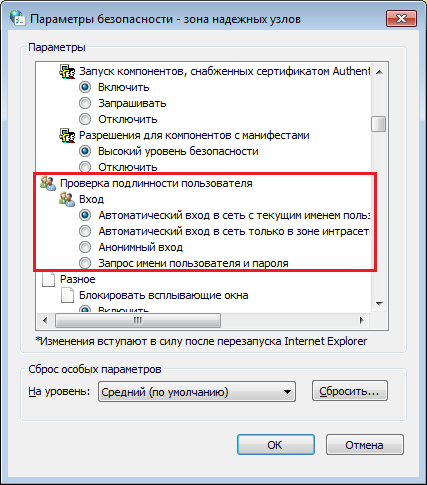Viewport: 427px width, 485px height.
Task: Select automatic logon only in intranet zone
Action: 85,231
